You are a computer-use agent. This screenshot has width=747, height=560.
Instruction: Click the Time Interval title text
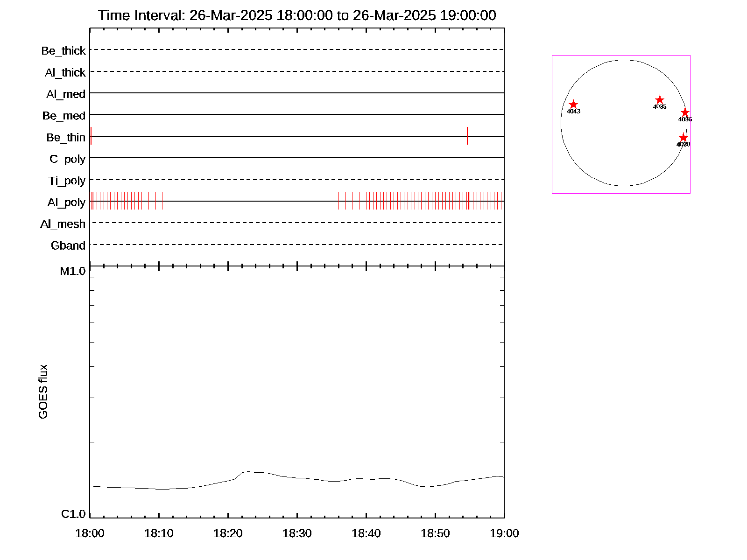pos(297,15)
